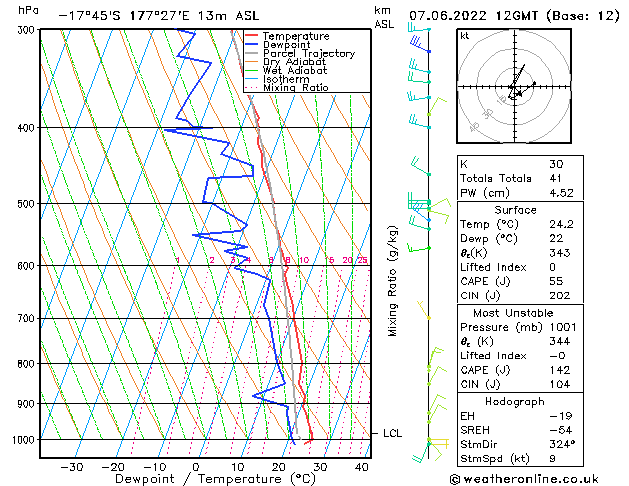Image resolution: width=629 pixels, height=486 pixels.
Task: Click the SREH value '-54'
Action: [x=561, y=430]
